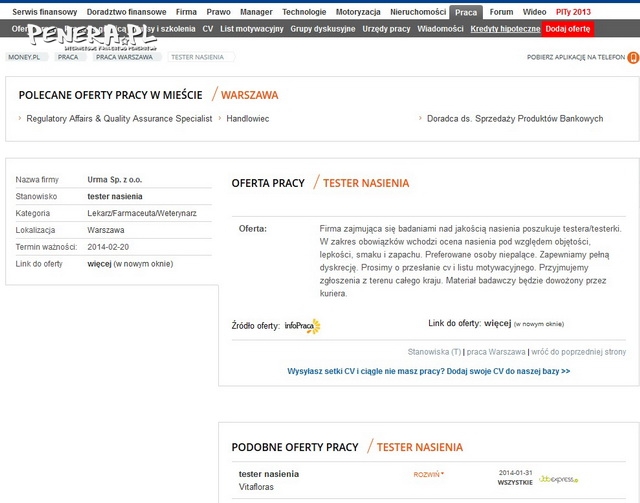
Task: Go to PRACA WARSZAWA breadcrumb
Action: (124, 57)
